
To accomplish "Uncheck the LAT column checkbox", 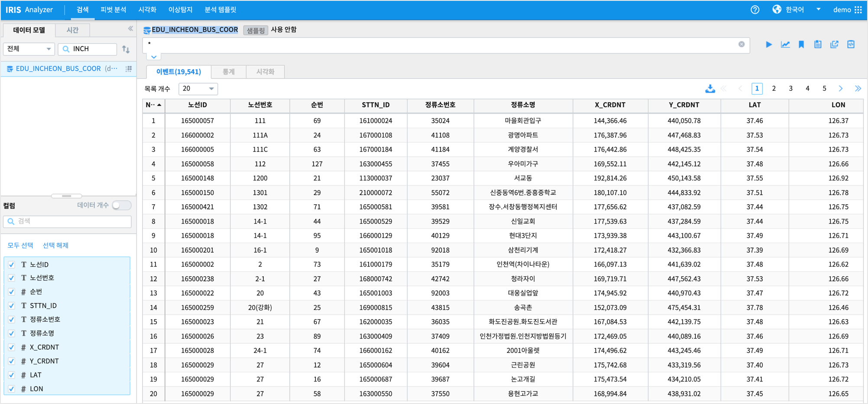I will point(12,375).
